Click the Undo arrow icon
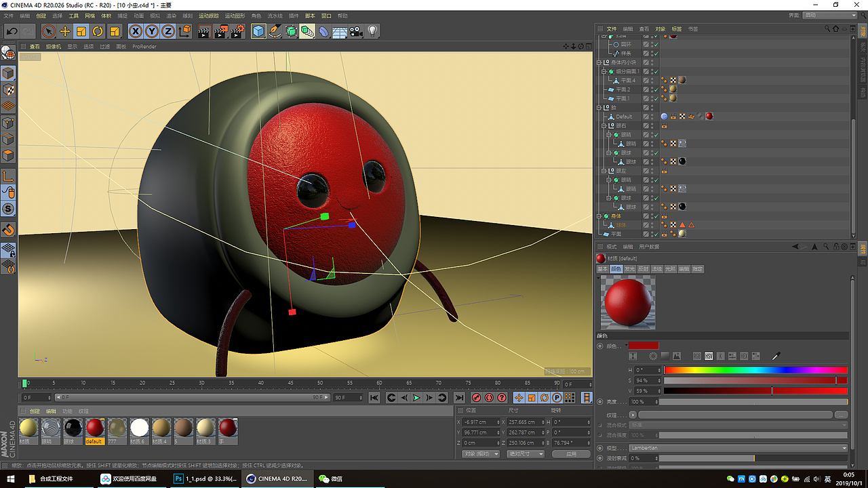Image resolution: width=868 pixels, height=488 pixels. coord(12,31)
